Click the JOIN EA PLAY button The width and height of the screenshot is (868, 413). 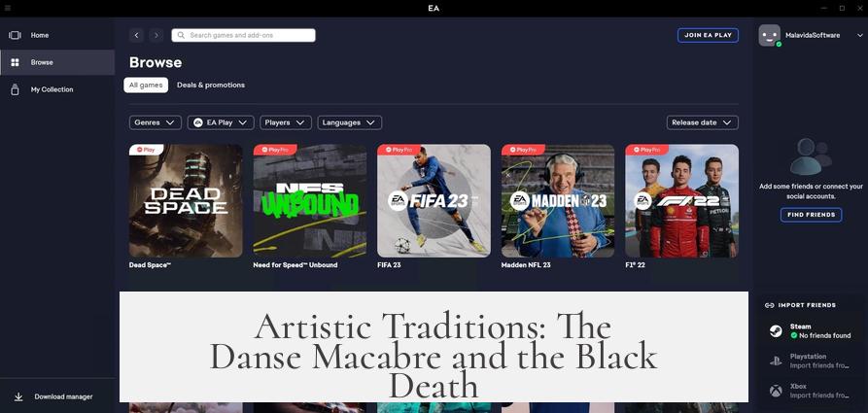pyautogui.click(x=708, y=35)
